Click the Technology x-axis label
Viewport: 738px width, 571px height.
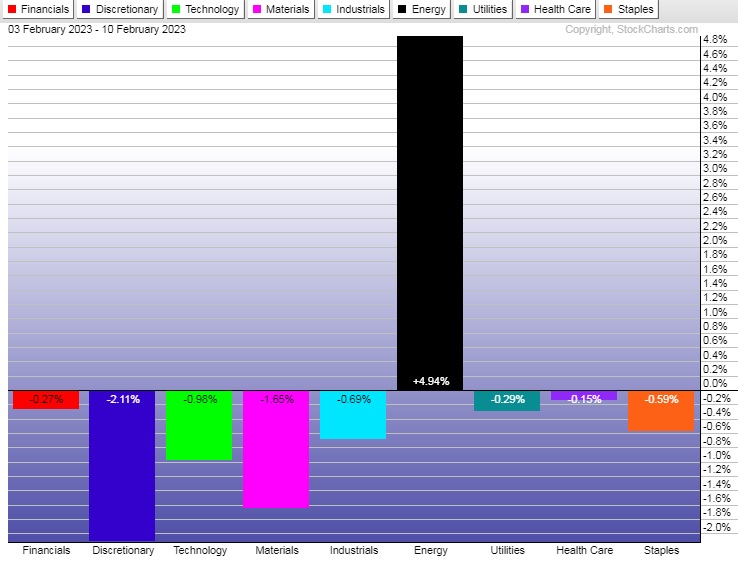[200, 551]
